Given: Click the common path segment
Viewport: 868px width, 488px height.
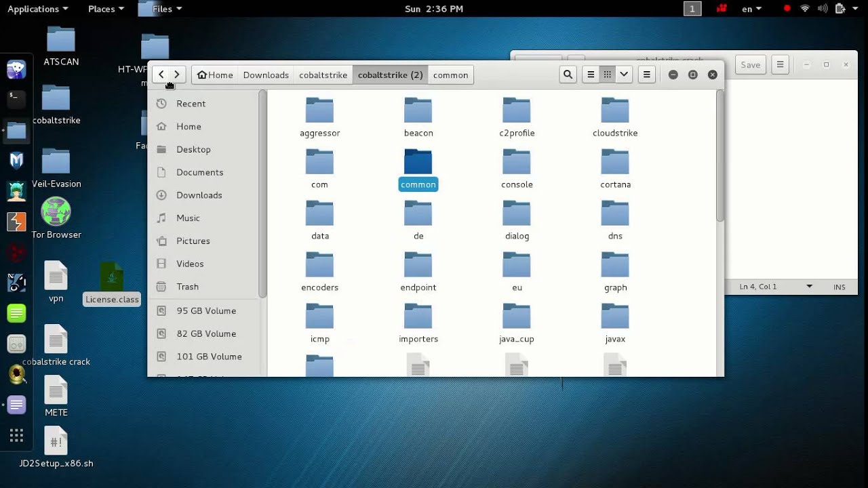Looking at the screenshot, I should click(450, 75).
